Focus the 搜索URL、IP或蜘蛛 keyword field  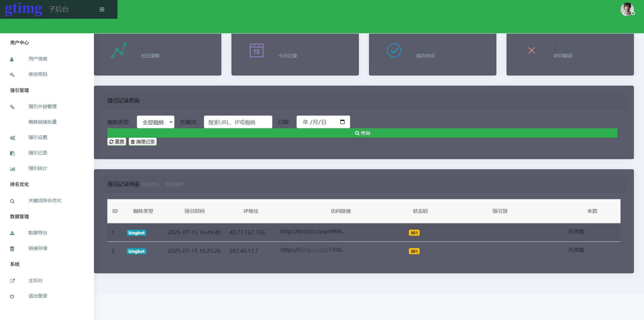click(238, 122)
